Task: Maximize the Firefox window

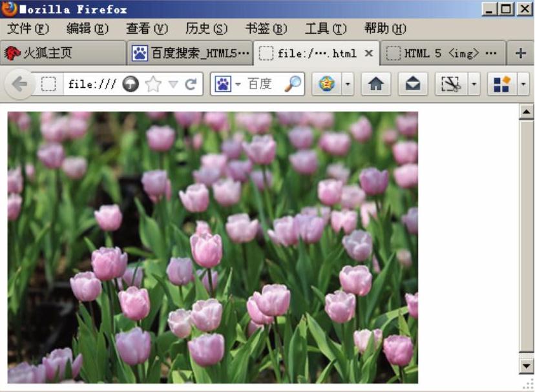Action: point(507,9)
